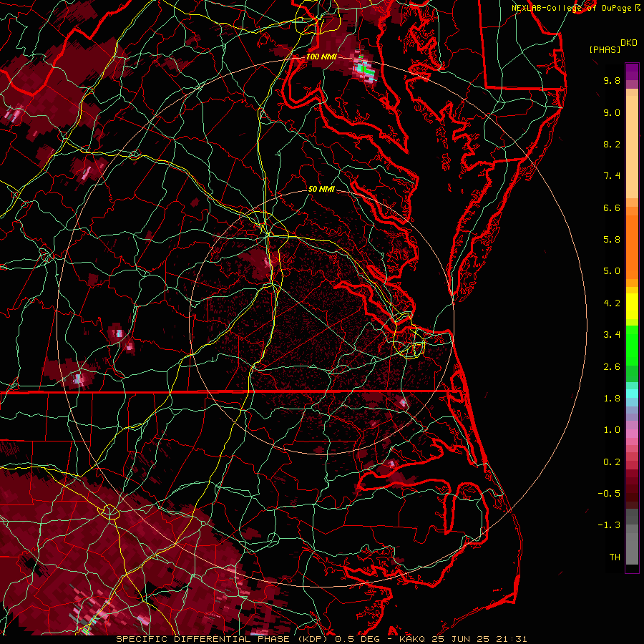Image resolution: width=644 pixels, height=644 pixels.
Task: Click the 0.2 value on color scale
Action: [x=612, y=462]
